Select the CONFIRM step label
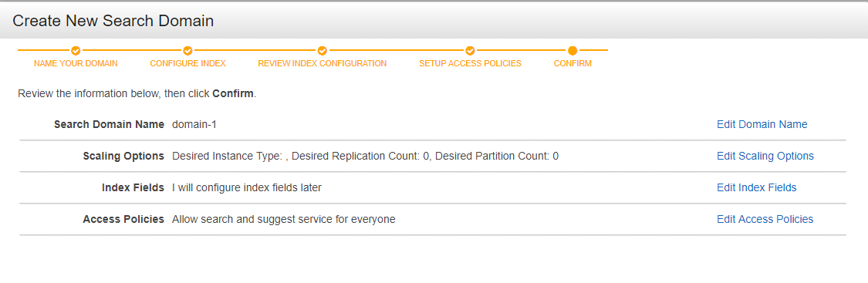Viewport: 868px width, 283px height. (572, 63)
